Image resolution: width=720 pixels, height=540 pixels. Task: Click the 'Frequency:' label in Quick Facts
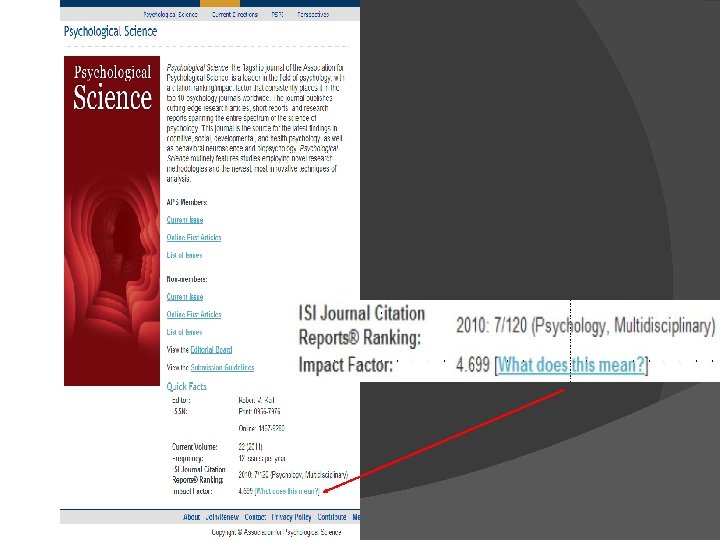pos(187,458)
